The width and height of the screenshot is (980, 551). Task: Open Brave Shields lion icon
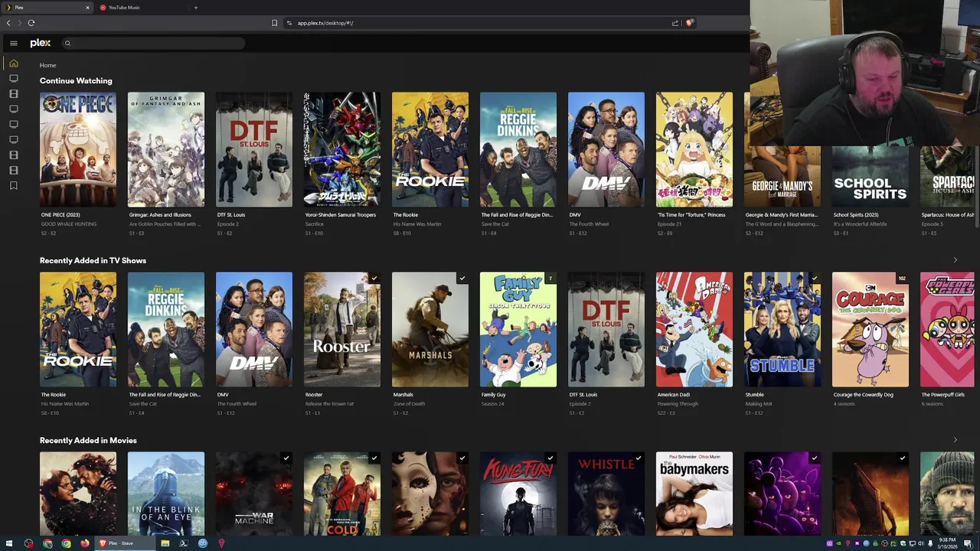pyautogui.click(x=689, y=23)
